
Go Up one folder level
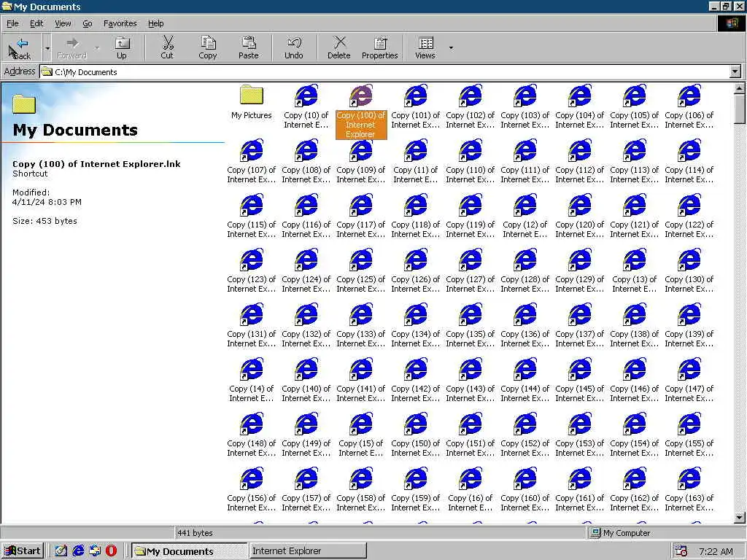[x=122, y=47]
